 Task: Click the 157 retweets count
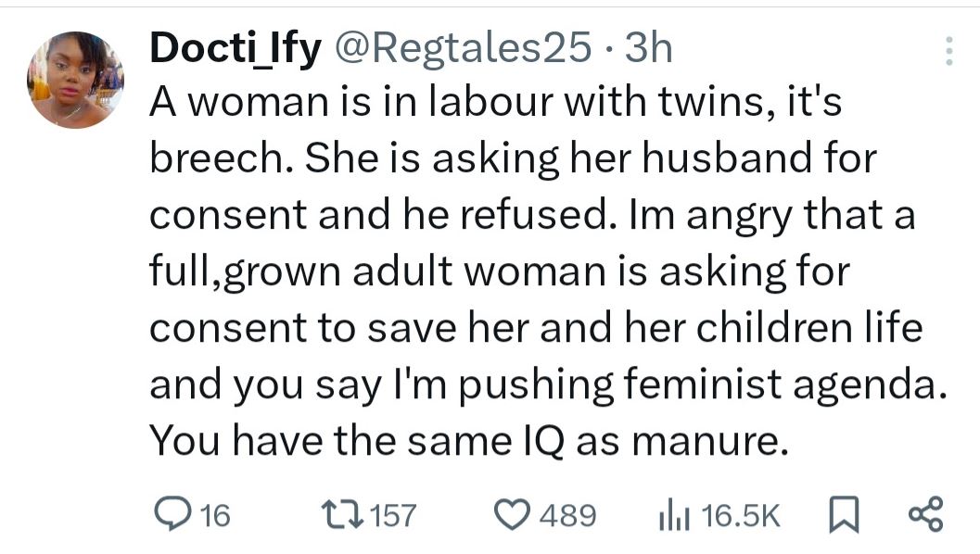pos(393,515)
